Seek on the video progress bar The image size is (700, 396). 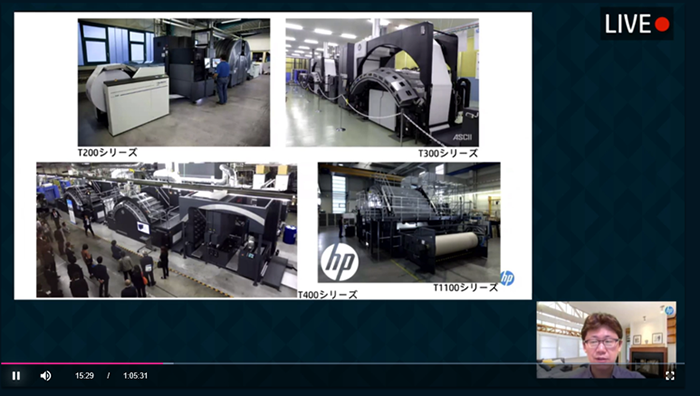pyautogui.click(x=342, y=363)
